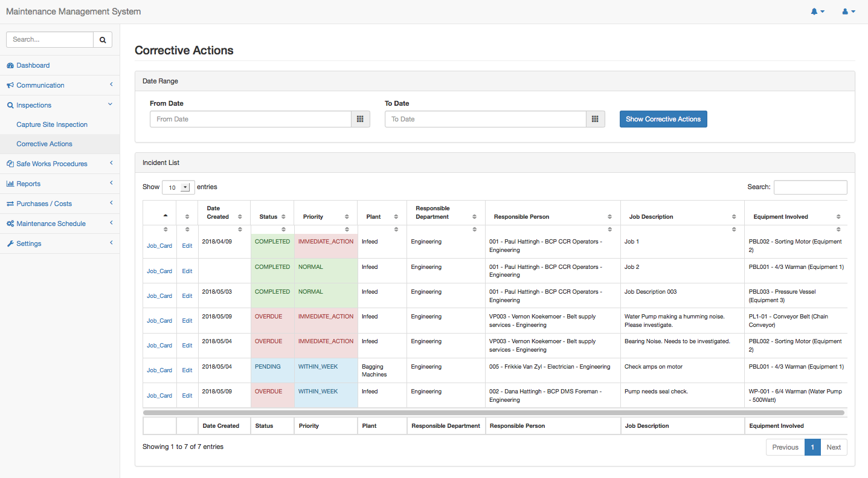Expand the Reports sidebar section

(28, 184)
